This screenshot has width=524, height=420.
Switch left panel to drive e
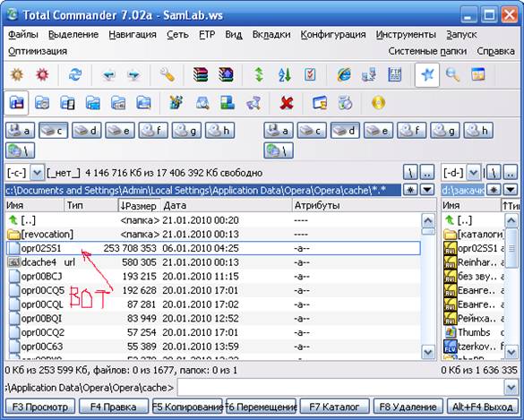[x=120, y=131]
